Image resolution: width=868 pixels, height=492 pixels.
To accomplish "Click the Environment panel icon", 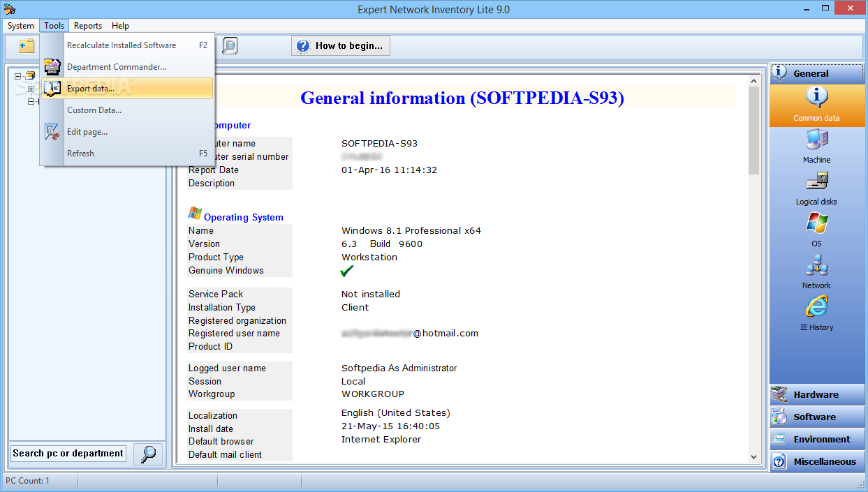I will click(780, 439).
